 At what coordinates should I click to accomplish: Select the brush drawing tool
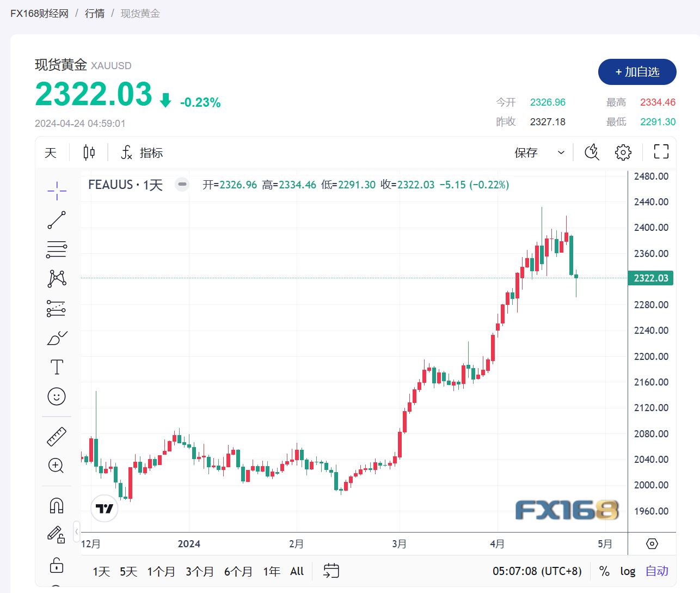click(x=57, y=338)
